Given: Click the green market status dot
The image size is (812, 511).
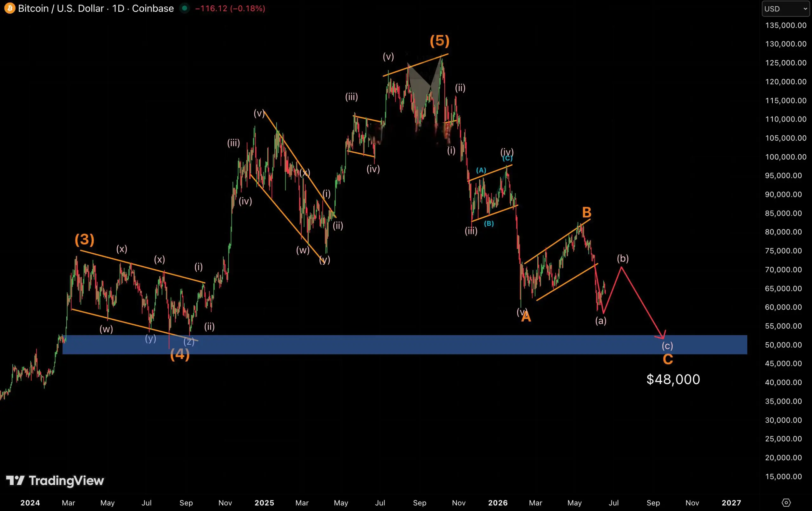Looking at the screenshot, I should tap(184, 8).
